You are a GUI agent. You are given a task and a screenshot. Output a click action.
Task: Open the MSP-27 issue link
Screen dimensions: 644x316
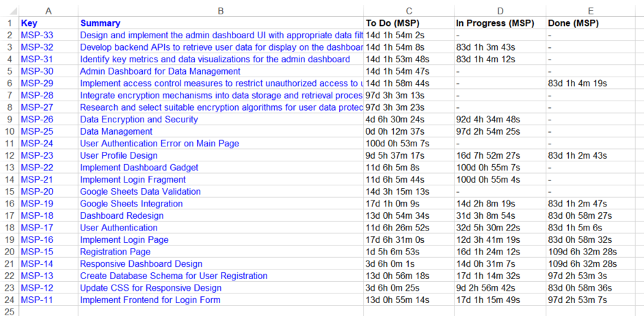pos(37,107)
